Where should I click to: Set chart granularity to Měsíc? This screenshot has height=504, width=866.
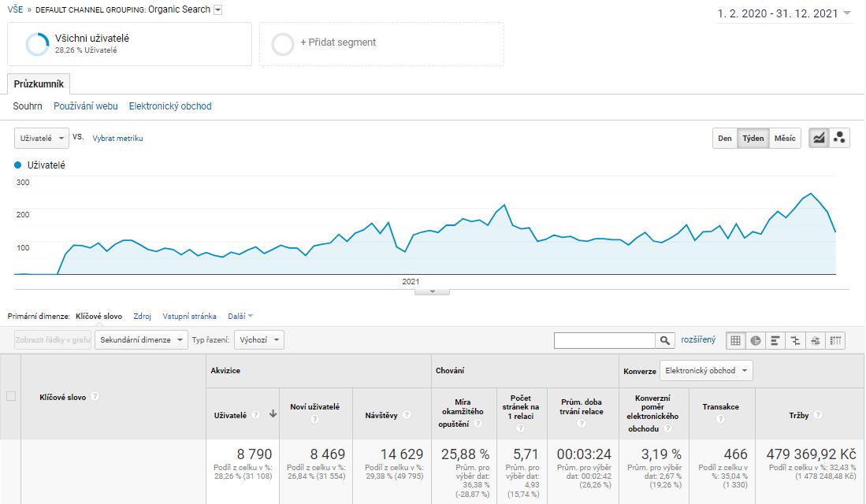[785, 138]
